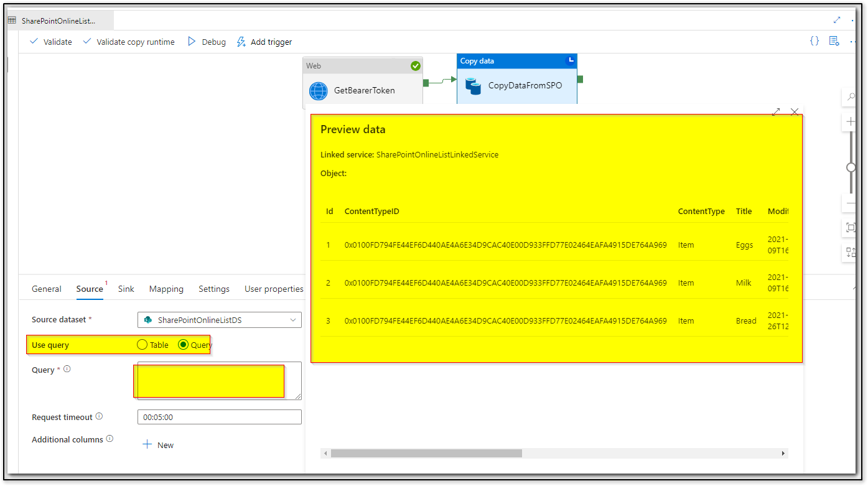Screen dimensions: 868x486
Task: Click the auto align layout icon
Action: (851, 253)
